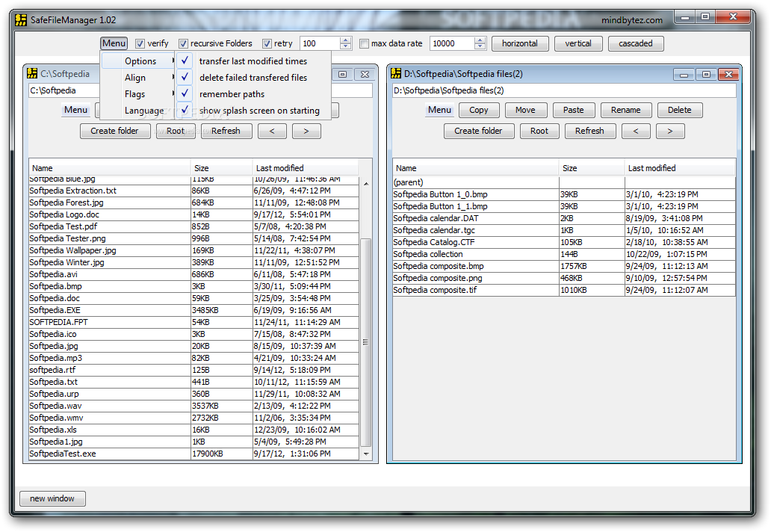Click Create folder in the D:\ window
The width and height of the screenshot is (771, 532).
[x=478, y=131]
